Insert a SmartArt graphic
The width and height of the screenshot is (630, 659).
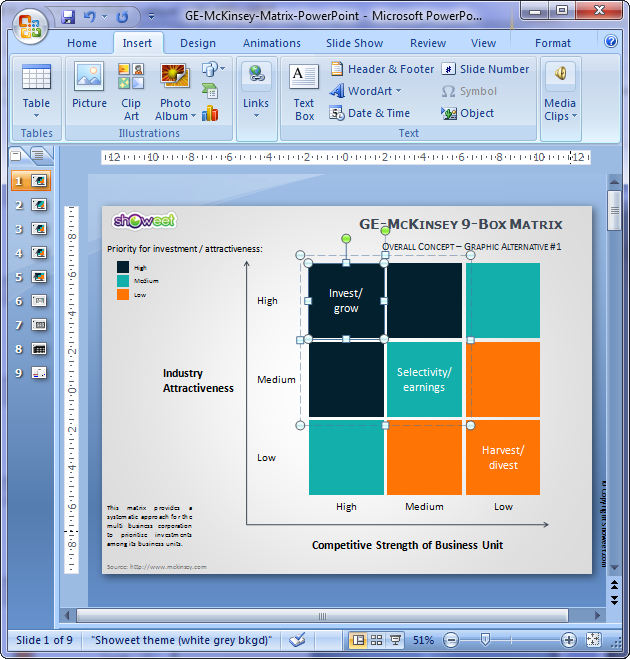click(210, 91)
